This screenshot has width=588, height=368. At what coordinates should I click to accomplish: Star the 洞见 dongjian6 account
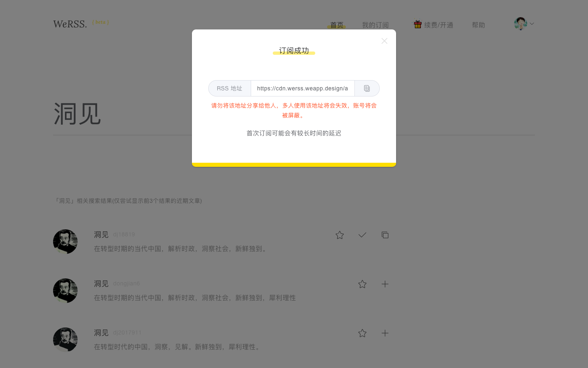coord(362,284)
